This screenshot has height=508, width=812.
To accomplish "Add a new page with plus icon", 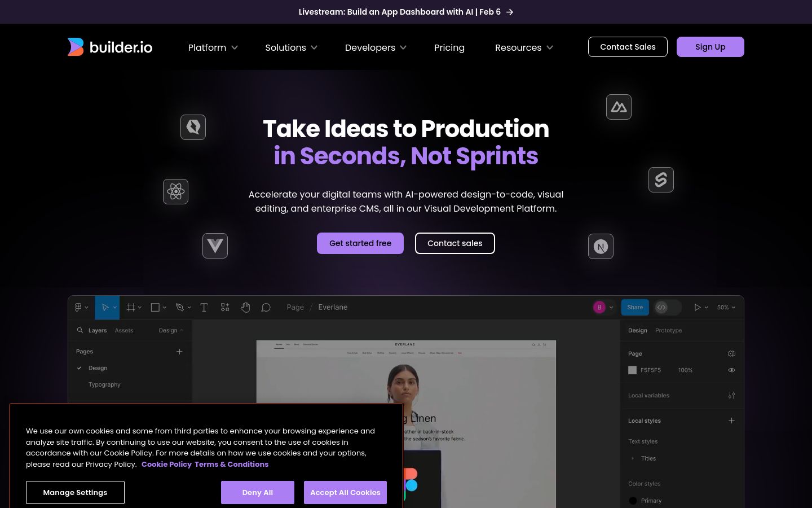I will (179, 351).
